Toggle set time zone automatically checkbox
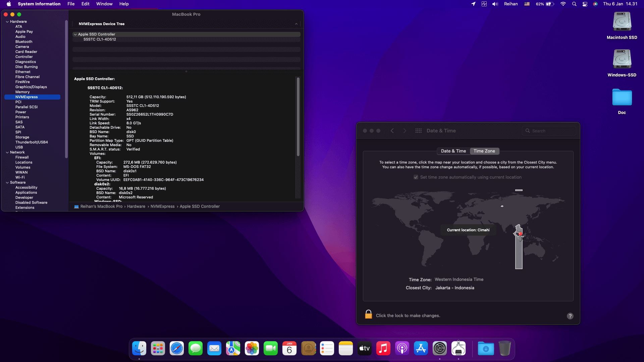The image size is (644, 362). point(416,177)
